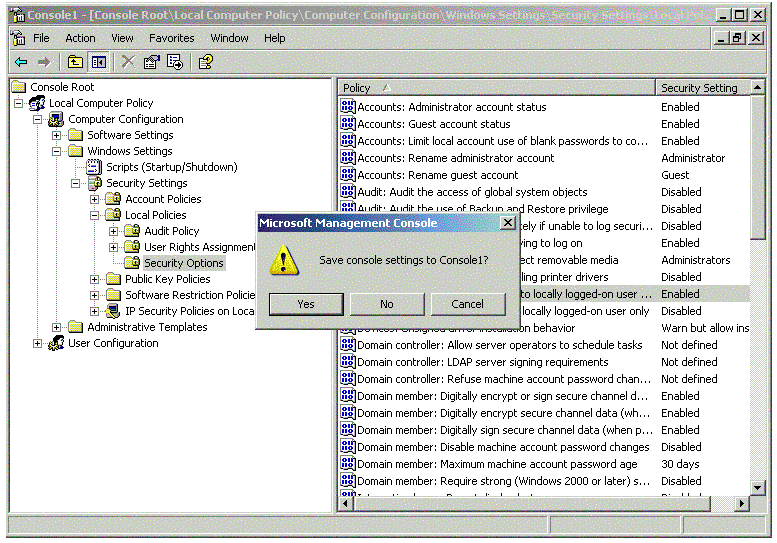Image resolution: width=777 pixels, height=543 pixels.
Task: Click the yellow warning icon in dialog
Action: (x=286, y=261)
